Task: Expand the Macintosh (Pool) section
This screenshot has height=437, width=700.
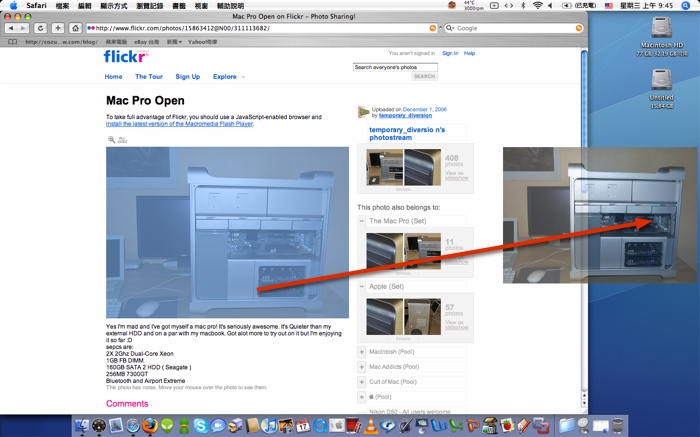Action: 362,352
